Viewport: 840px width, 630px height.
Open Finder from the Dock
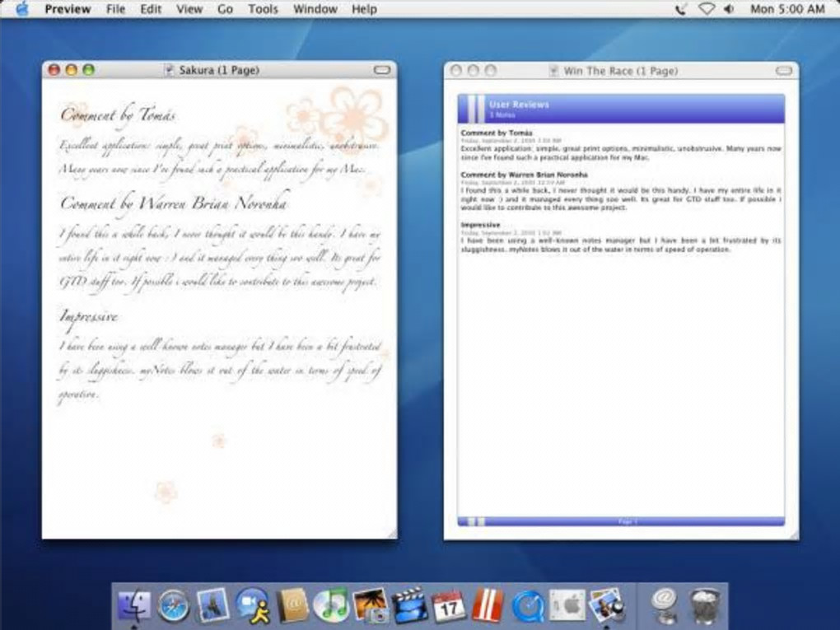(134, 605)
